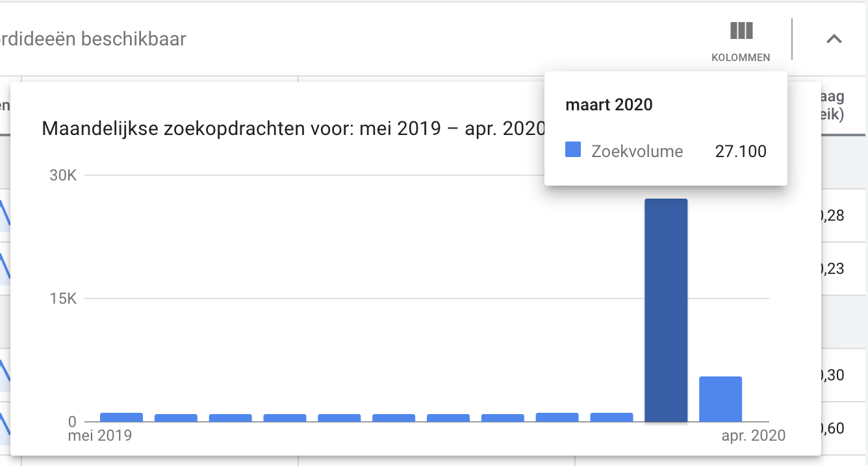
Task: Click the blue Zoekvolume legend swatch
Action: click(x=573, y=151)
